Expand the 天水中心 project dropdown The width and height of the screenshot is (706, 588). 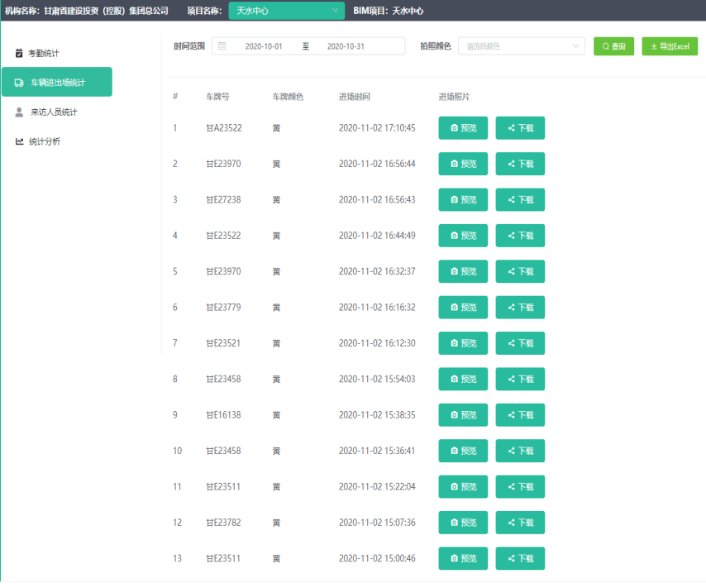tap(286, 11)
